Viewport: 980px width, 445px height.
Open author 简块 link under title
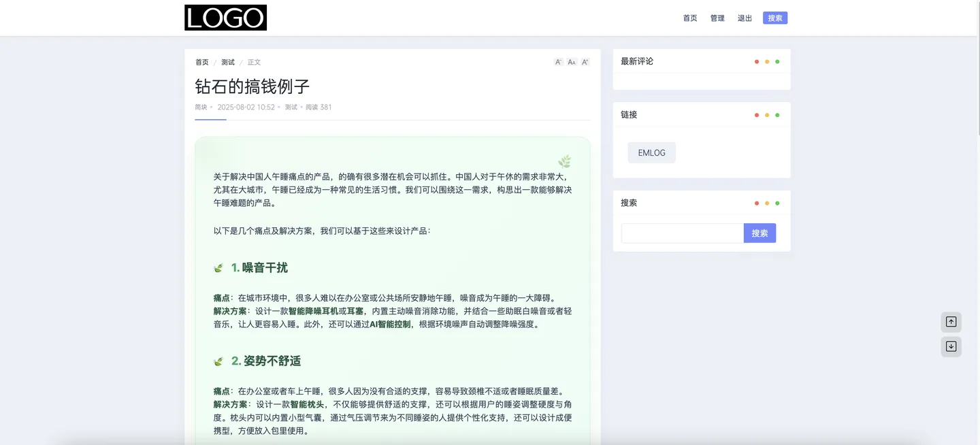pos(201,107)
